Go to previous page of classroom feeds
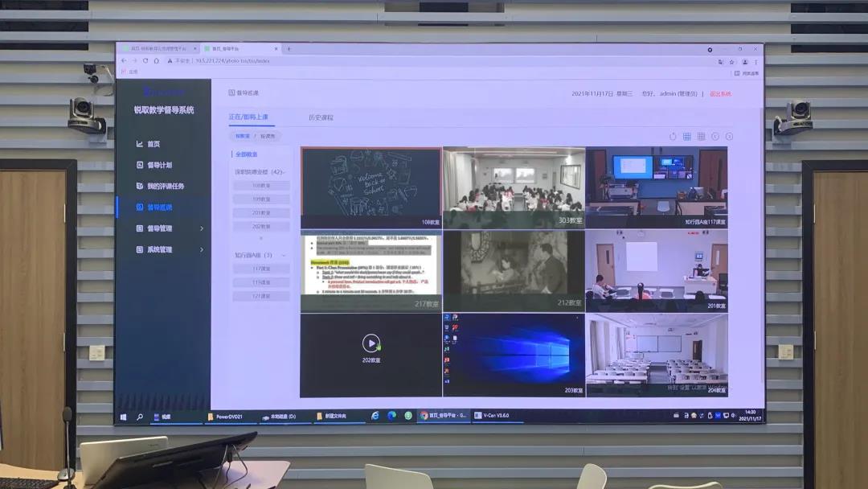Viewport: 868px width, 489px height. point(715,137)
